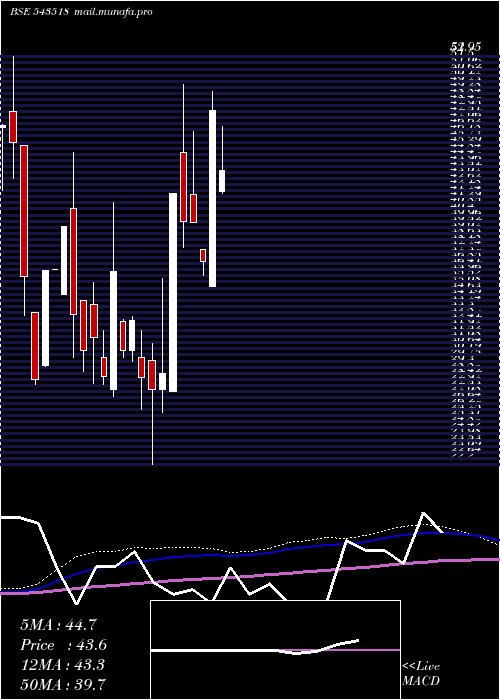Select the Price : 43.6 readout
The width and height of the screenshot is (500, 700).
coord(63,645)
